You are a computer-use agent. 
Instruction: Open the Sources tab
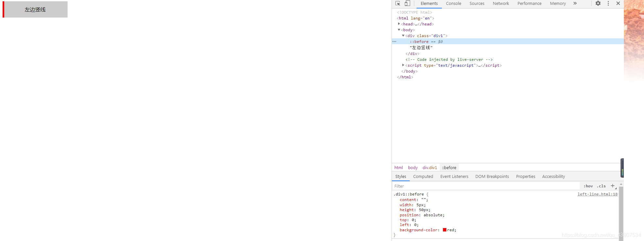477,4
